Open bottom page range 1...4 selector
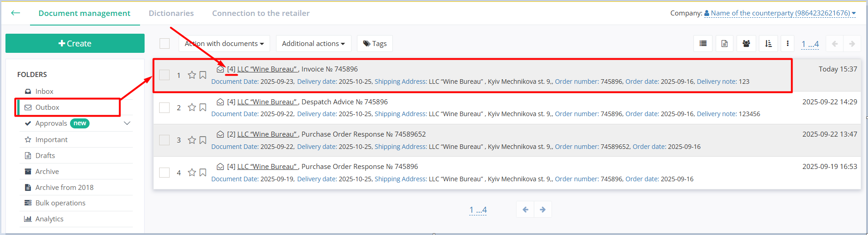Screen dimensions: 868x235 click(478, 210)
